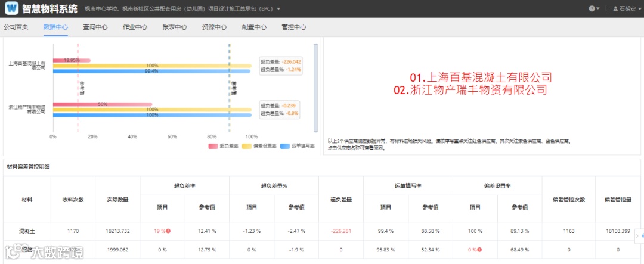
Task: Click the 偏差管控量 column header
Action: [x=618, y=200]
